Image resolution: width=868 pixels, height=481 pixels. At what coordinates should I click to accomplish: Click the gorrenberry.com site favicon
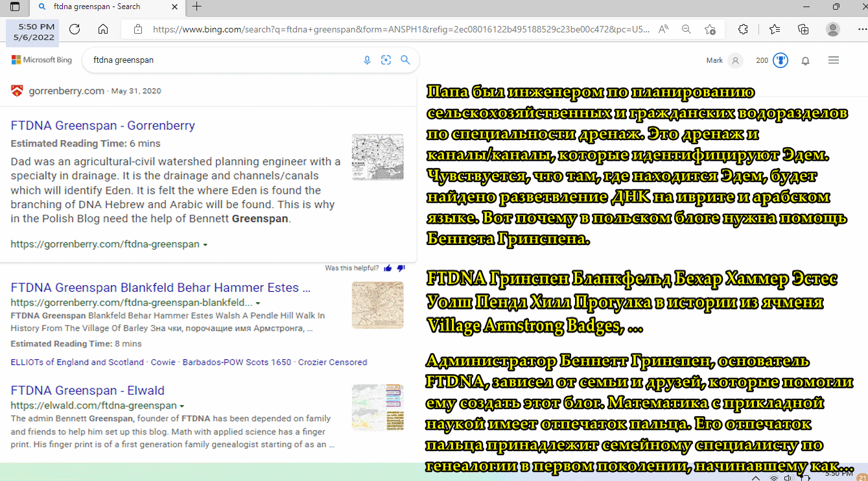tap(18, 91)
